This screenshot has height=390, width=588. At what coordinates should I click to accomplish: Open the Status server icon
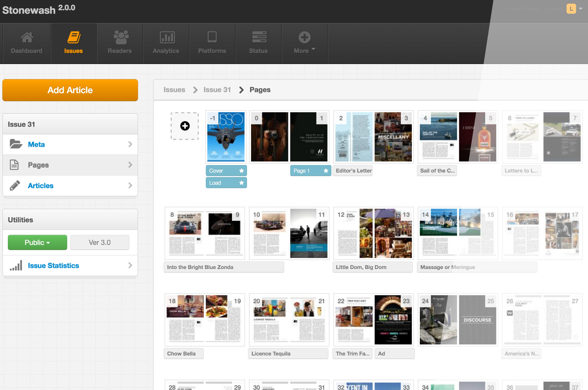[x=259, y=37]
